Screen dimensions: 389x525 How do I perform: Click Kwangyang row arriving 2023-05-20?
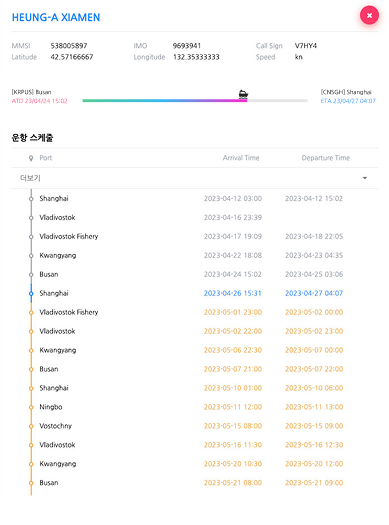tap(195, 464)
